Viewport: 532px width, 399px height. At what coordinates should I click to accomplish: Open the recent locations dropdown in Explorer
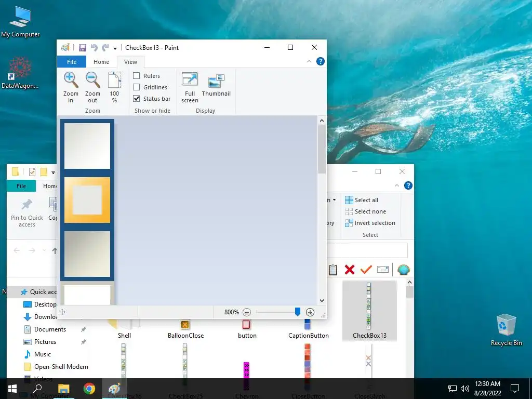click(44, 251)
